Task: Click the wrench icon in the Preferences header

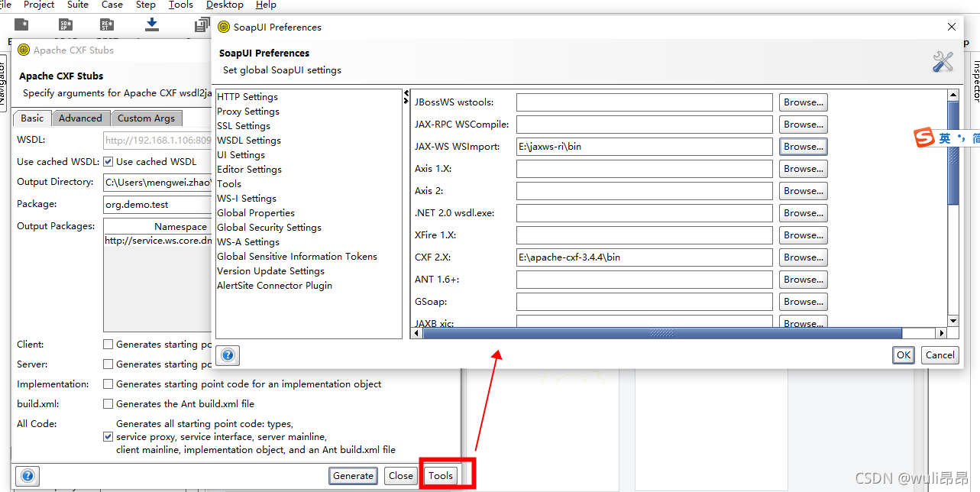Action: point(943,61)
